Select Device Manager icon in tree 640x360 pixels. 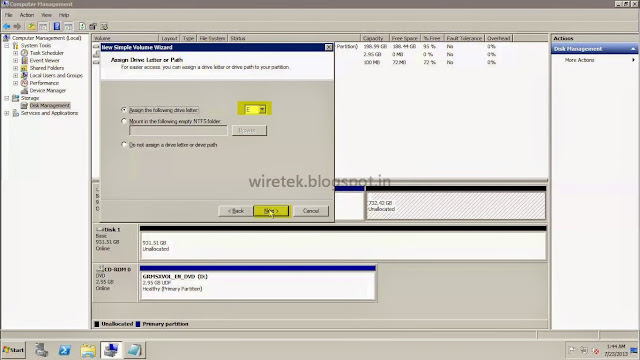coord(24,91)
